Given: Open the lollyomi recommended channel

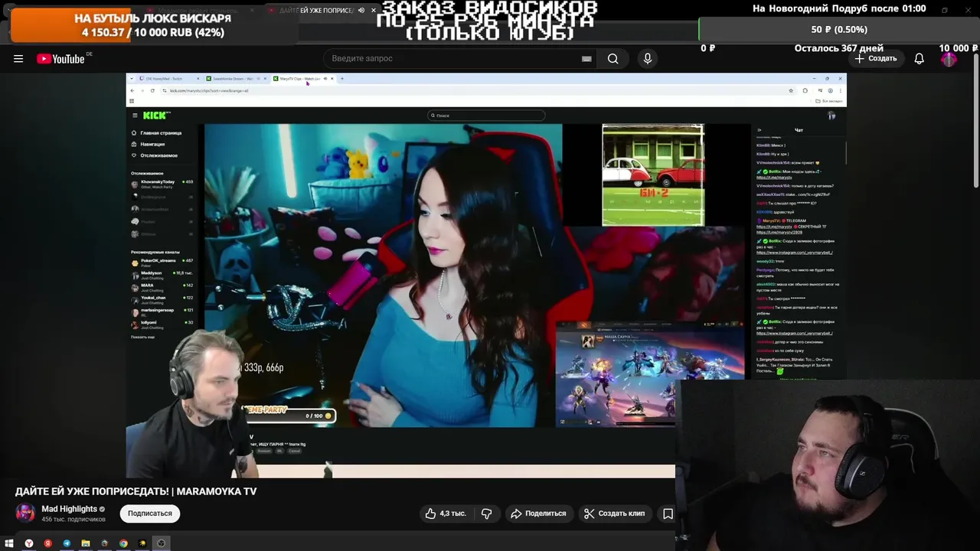Looking at the screenshot, I should [x=162, y=324].
